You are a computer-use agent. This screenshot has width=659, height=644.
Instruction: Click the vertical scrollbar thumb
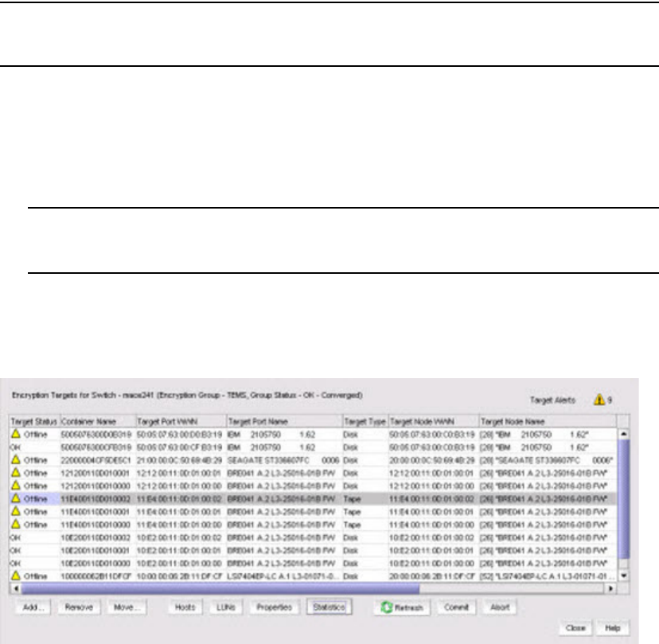click(x=624, y=499)
